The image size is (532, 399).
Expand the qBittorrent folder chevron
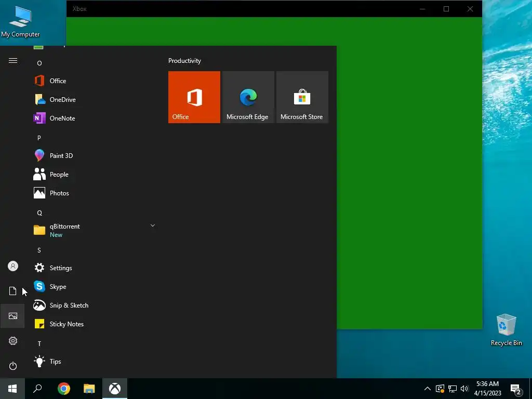pyautogui.click(x=153, y=225)
